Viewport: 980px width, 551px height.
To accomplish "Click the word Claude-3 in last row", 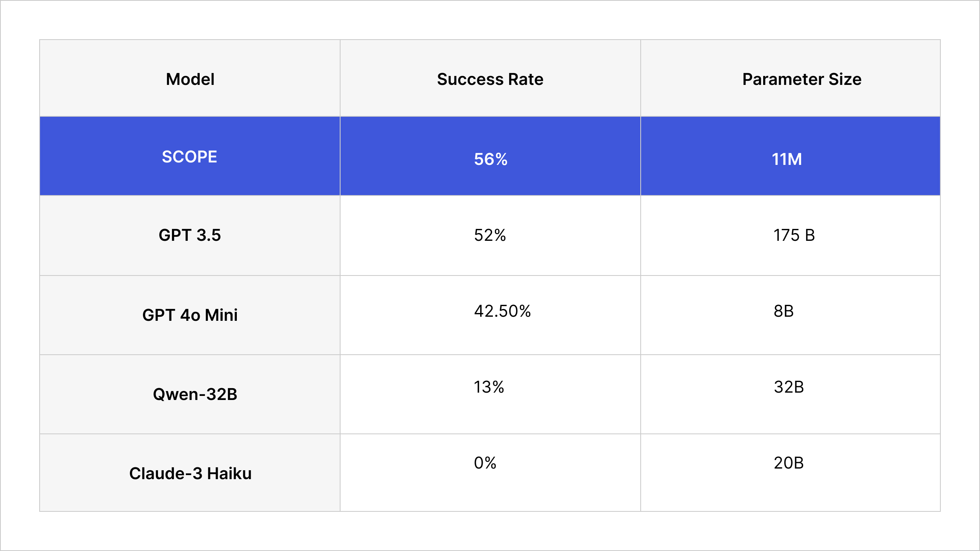I will click(165, 473).
